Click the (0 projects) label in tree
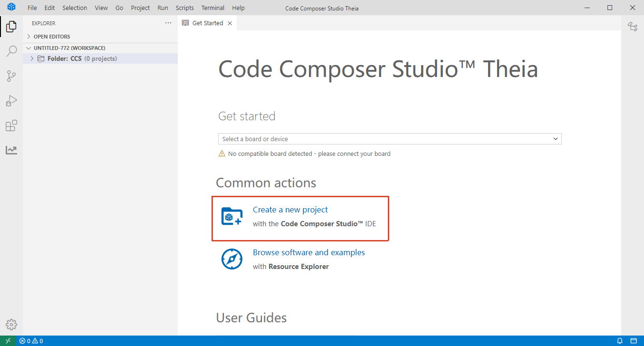644x346 pixels. tap(101, 59)
